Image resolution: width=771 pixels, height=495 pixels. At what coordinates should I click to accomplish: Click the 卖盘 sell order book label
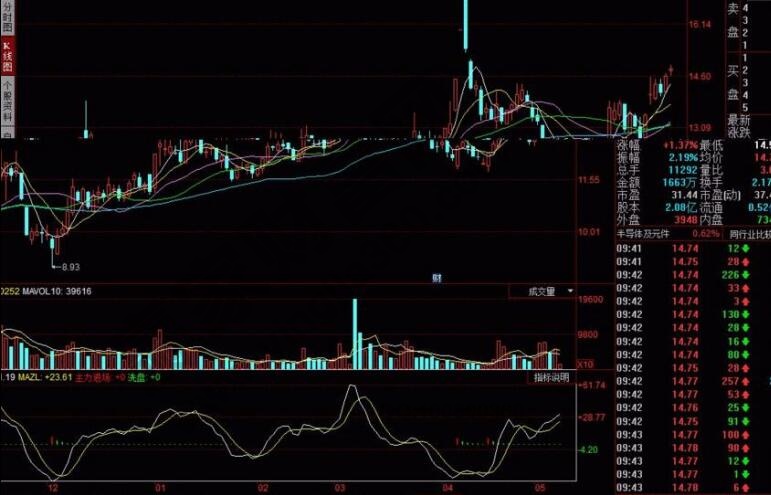[732, 20]
